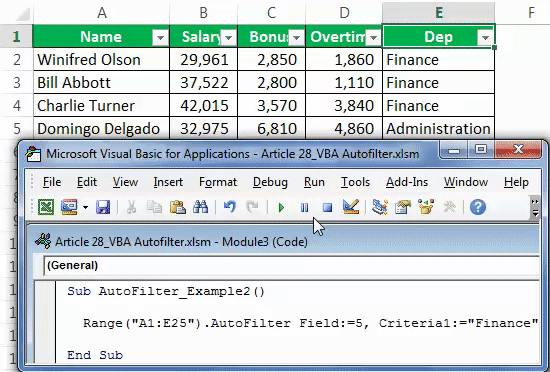
Task: Select the salary cell 29,961
Action: click(x=203, y=60)
